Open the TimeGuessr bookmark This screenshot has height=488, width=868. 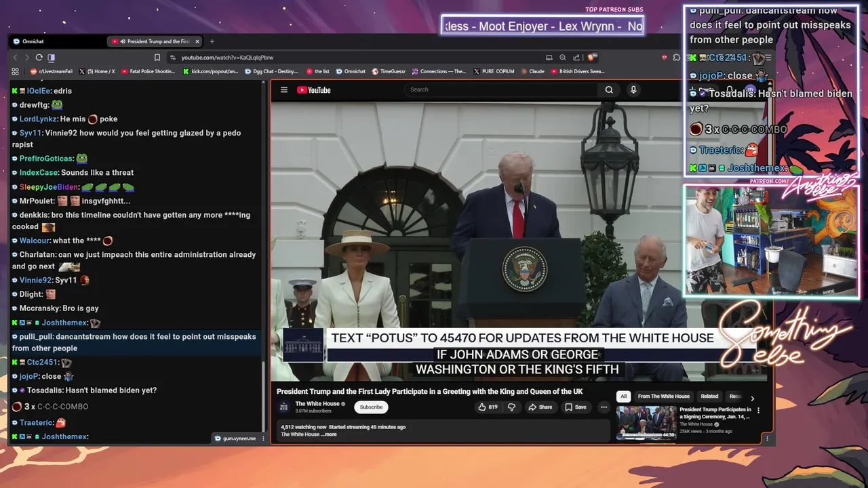pyautogui.click(x=388, y=71)
